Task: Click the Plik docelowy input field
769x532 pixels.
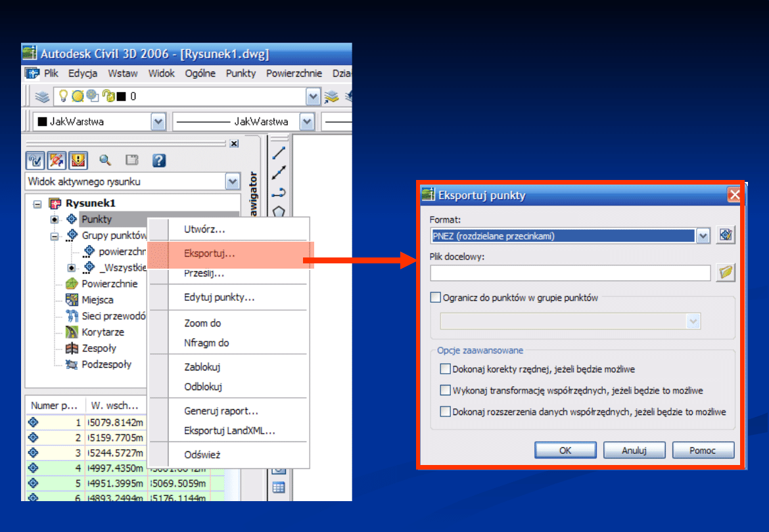Action: click(x=571, y=273)
